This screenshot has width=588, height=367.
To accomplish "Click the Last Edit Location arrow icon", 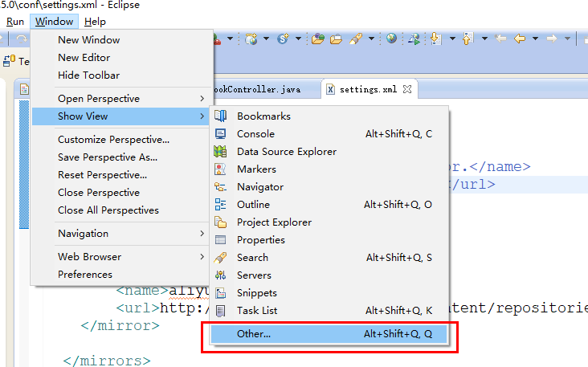I will 500,39.
